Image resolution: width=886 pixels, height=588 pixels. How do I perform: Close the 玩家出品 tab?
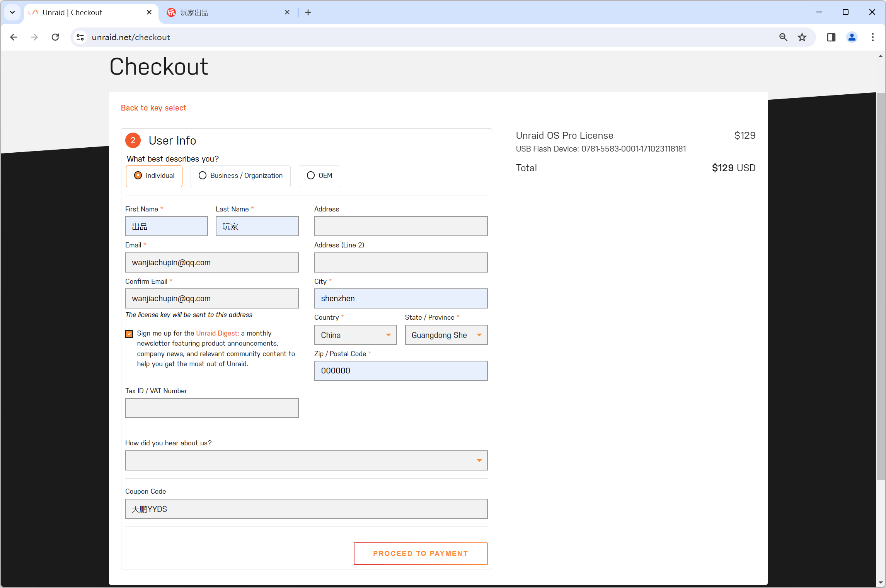(287, 12)
